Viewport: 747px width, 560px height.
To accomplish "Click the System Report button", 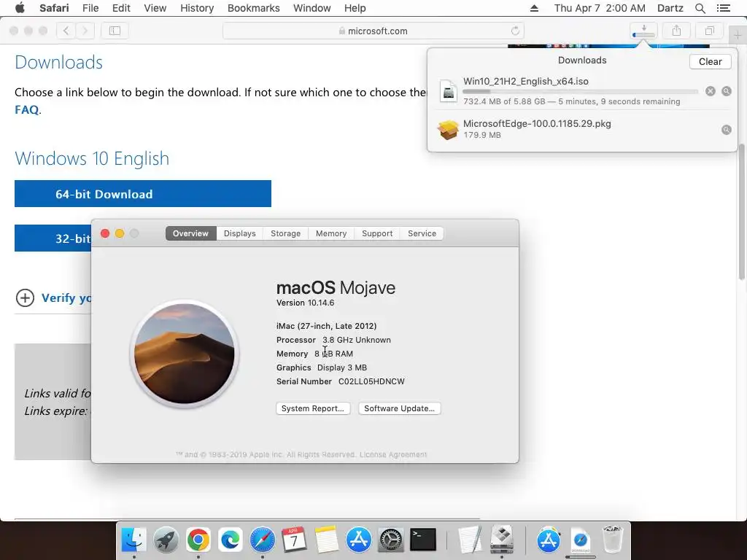I will [x=313, y=408].
